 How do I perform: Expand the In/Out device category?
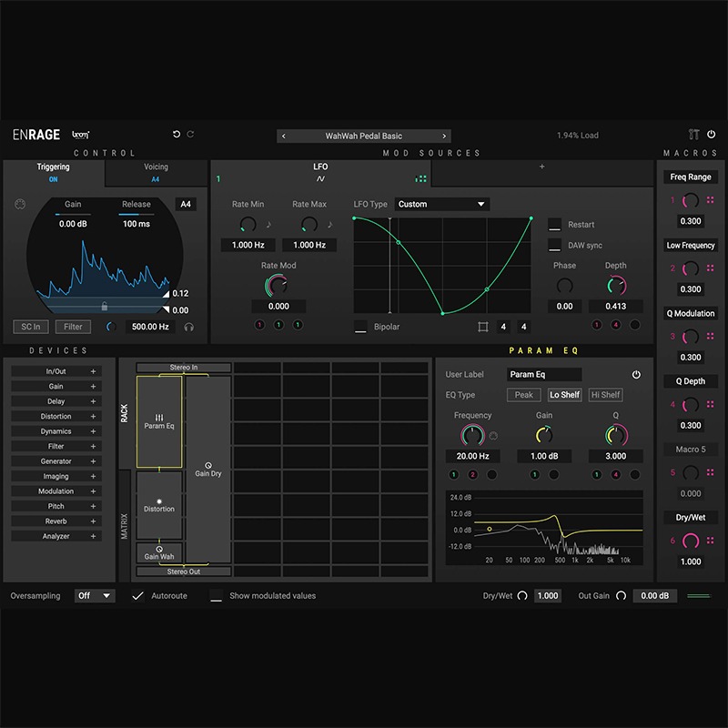click(93, 371)
